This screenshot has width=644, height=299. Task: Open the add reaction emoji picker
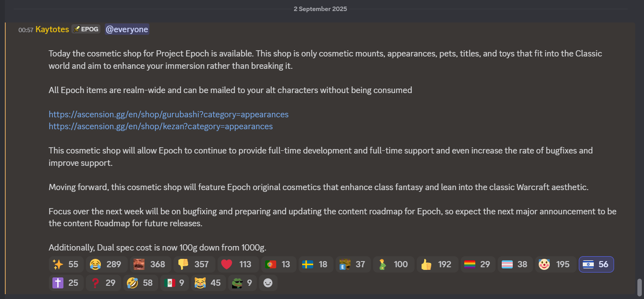coord(268,283)
